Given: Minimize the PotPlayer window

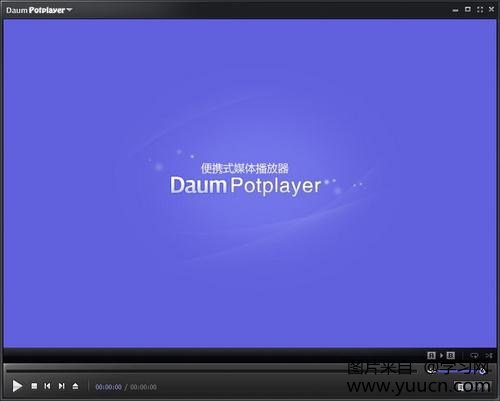Looking at the screenshot, I should [455, 10].
